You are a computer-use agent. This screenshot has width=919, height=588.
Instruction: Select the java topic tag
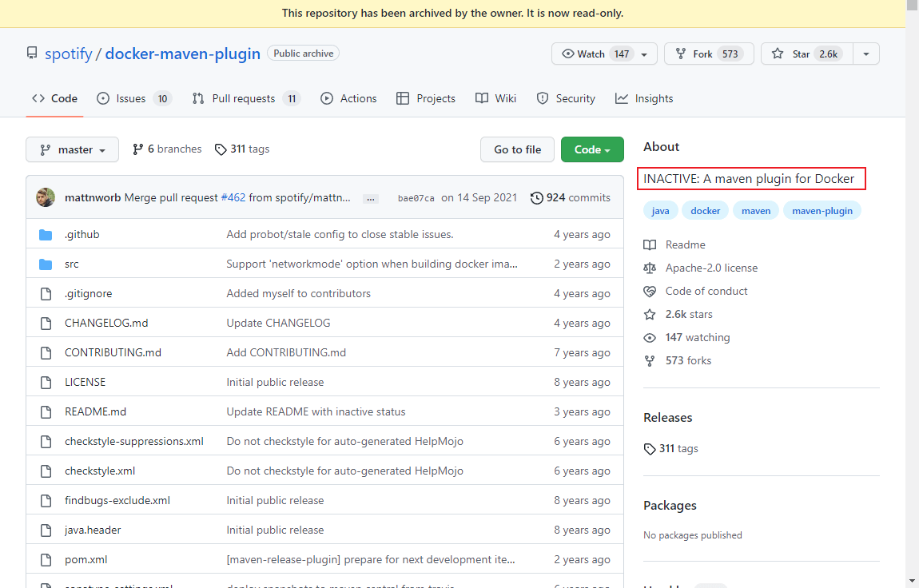click(x=661, y=211)
